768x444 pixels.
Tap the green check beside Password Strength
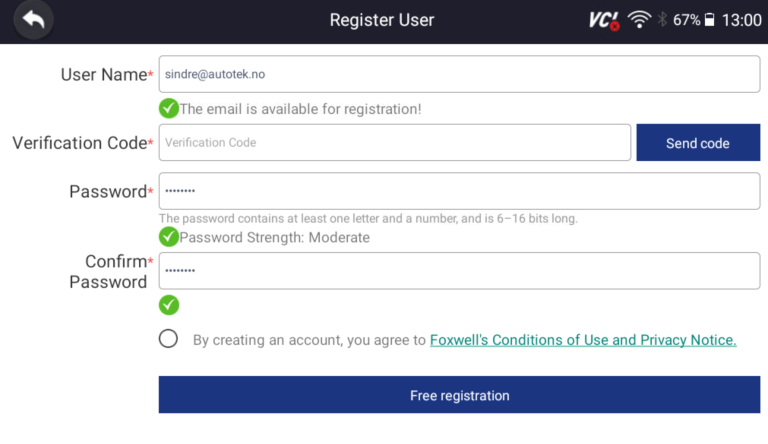click(169, 237)
